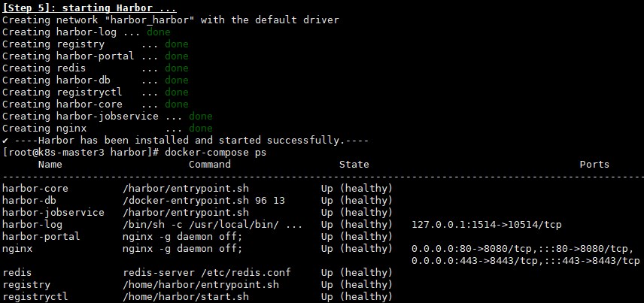Click the "Creating harbor-log ... done" line

(x=87, y=32)
